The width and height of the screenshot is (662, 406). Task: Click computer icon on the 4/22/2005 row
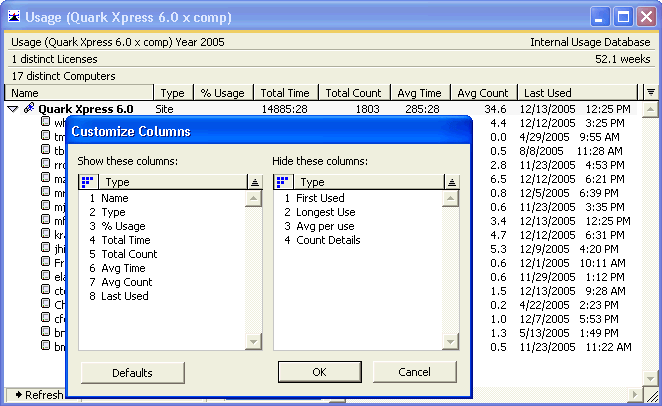[45, 303]
